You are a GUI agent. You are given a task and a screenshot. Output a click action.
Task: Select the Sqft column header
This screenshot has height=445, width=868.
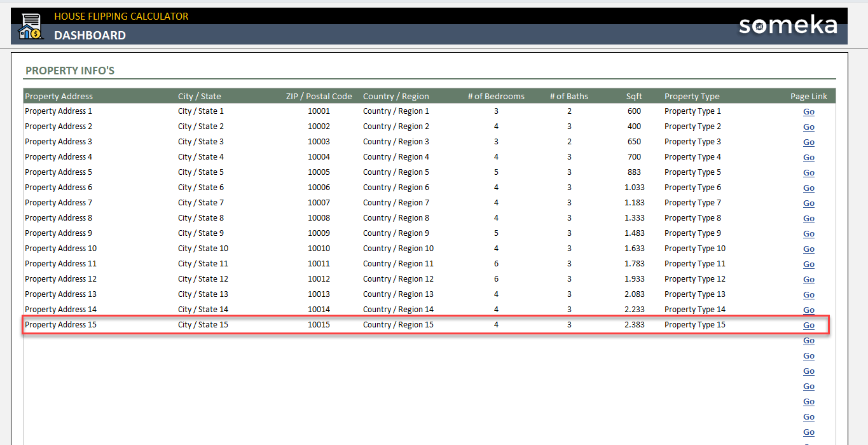coord(633,97)
